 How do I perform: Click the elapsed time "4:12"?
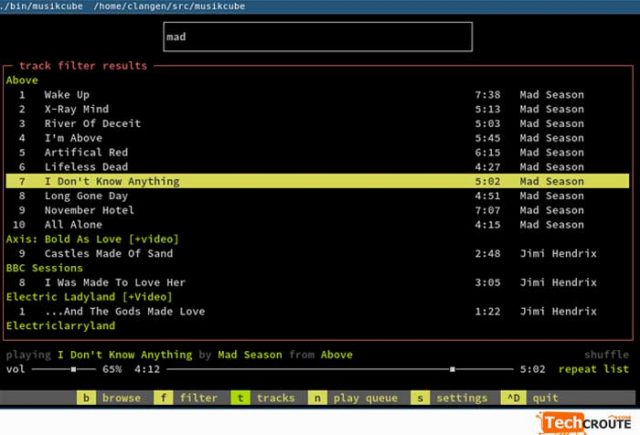point(147,369)
